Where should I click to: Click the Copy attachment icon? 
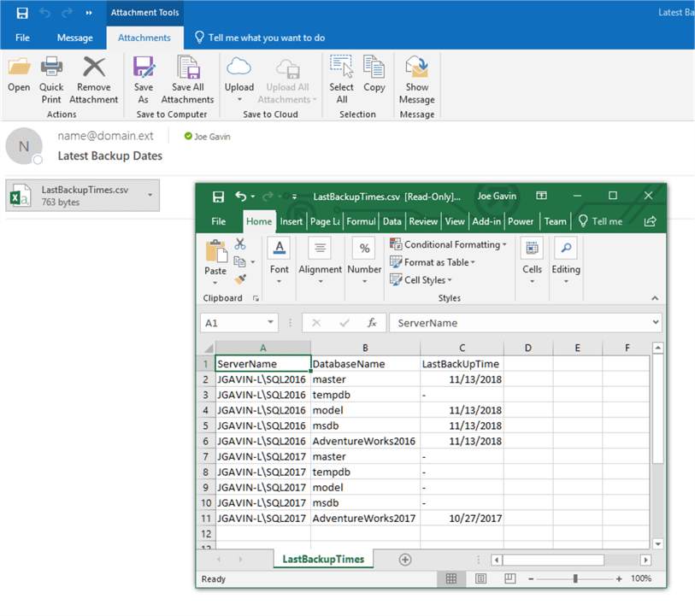(374, 68)
